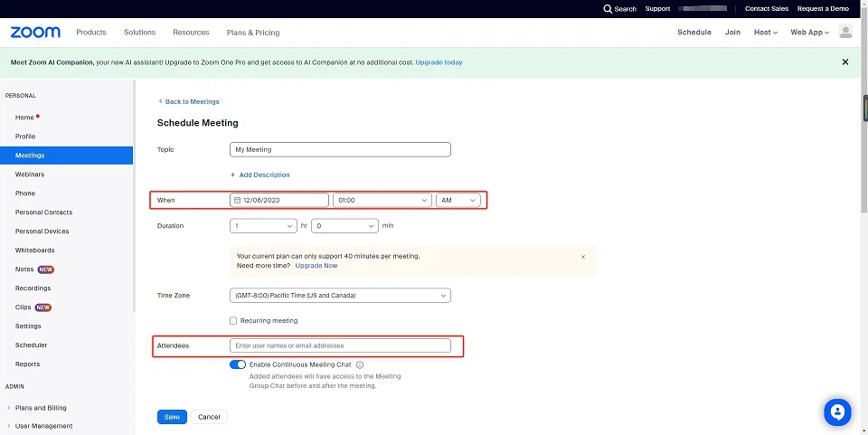The width and height of the screenshot is (868, 435).
Task: Close the AI Companion banner
Action: (x=845, y=62)
